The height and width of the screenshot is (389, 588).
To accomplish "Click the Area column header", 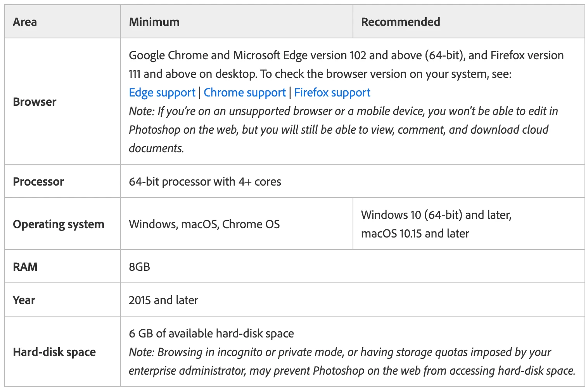I will 25,22.
